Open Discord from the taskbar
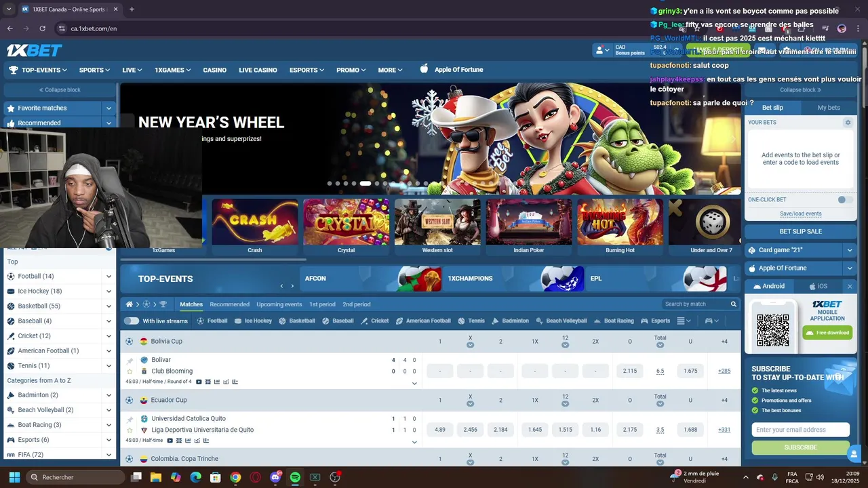868x488 pixels. pyautogui.click(x=275, y=477)
